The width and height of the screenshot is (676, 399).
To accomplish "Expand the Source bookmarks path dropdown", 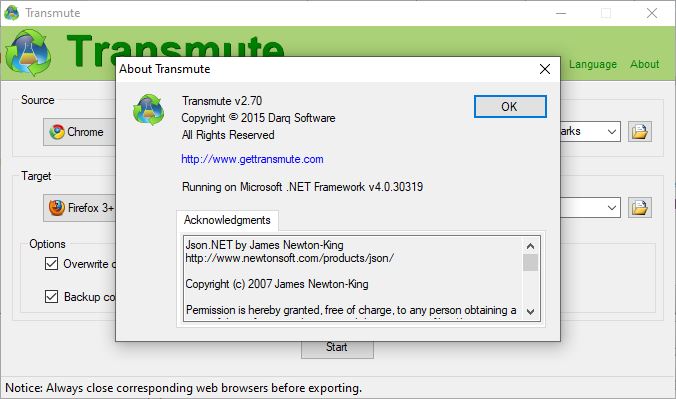I will (611, 132).
